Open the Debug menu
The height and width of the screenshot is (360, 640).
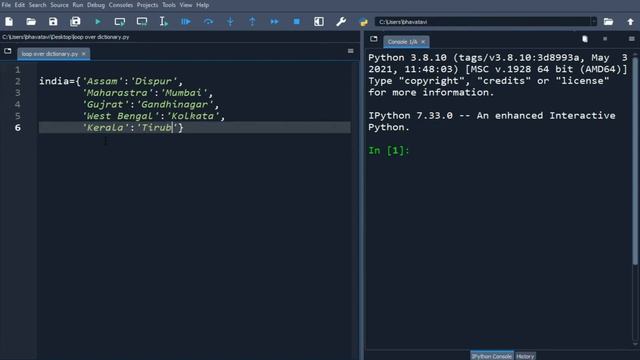click(96, 5)
